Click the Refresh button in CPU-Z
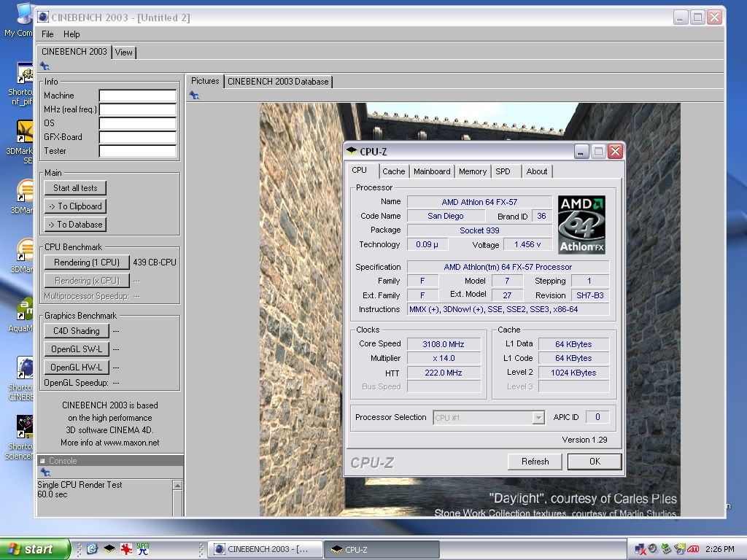The image size is (747, 560). tap(535, 462)
